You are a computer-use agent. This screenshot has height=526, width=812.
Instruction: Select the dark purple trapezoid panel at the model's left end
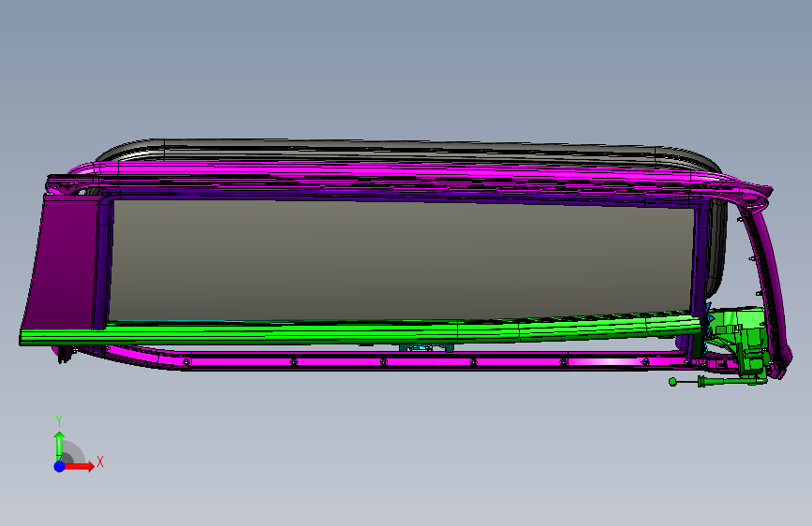(x=65, y=262)
